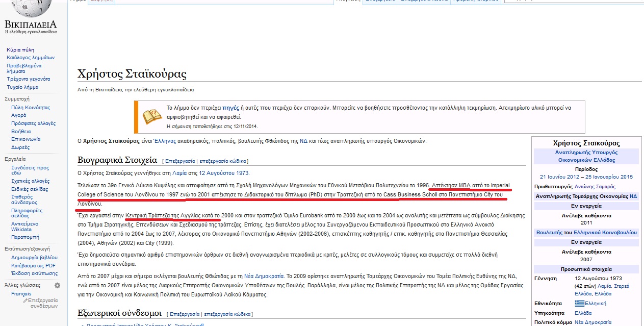Show Συνδέσεις προς εδώ

pyautogui.click(x=30, y=170)
